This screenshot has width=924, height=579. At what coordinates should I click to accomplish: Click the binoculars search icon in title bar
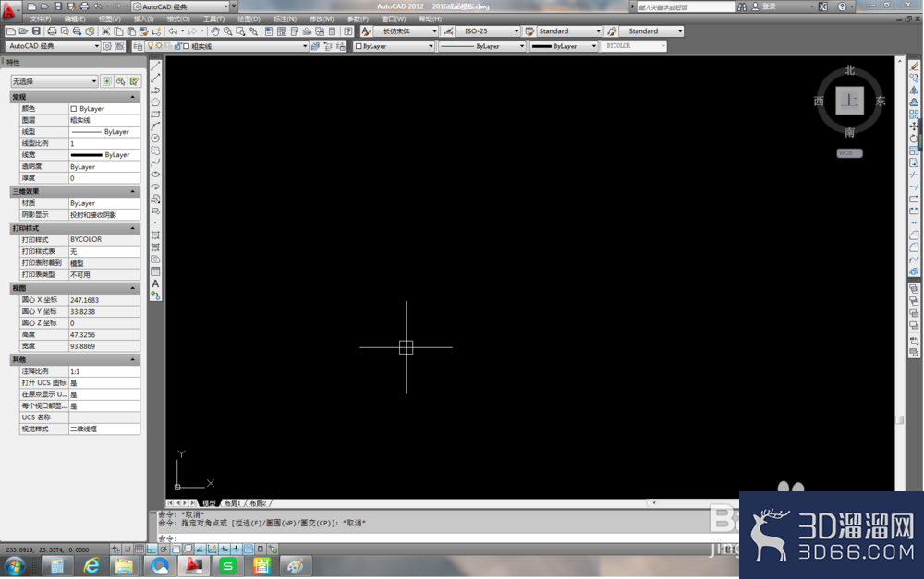[742, 6]
